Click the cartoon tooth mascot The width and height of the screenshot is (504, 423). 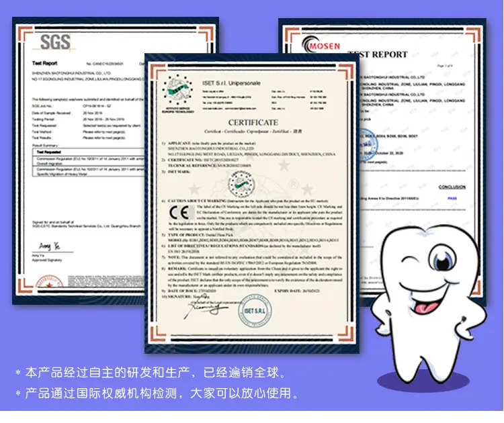pyautogui.click(x=428, y=304)
